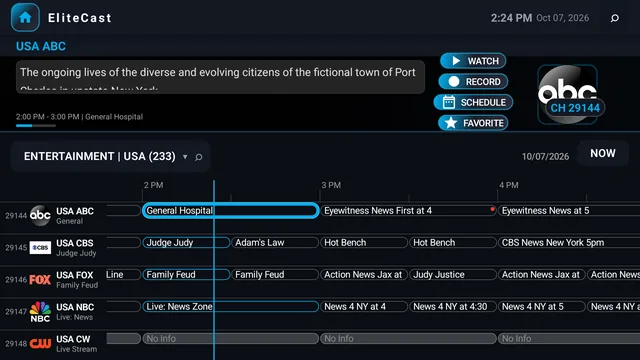The image size is (640, 360).
Task: Expand the Entertainment | USA category dropdown
Action: pos(185,157)
